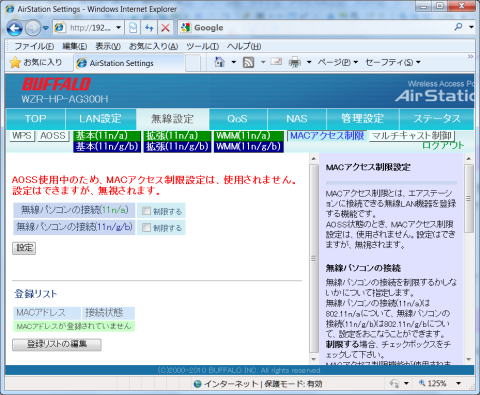Click the star お気に入り favorites button
Viewport: 480px width, 395px height.
pos(36,62)
